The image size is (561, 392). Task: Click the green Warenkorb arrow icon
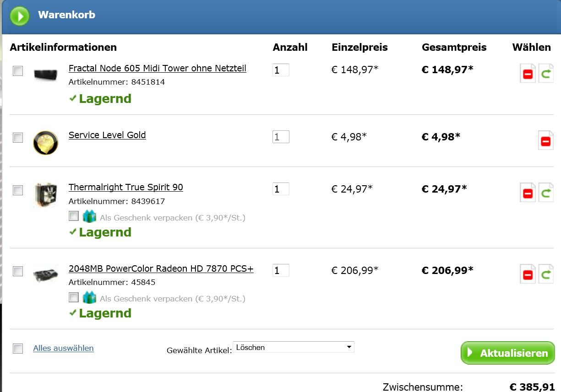coord(20,16)
